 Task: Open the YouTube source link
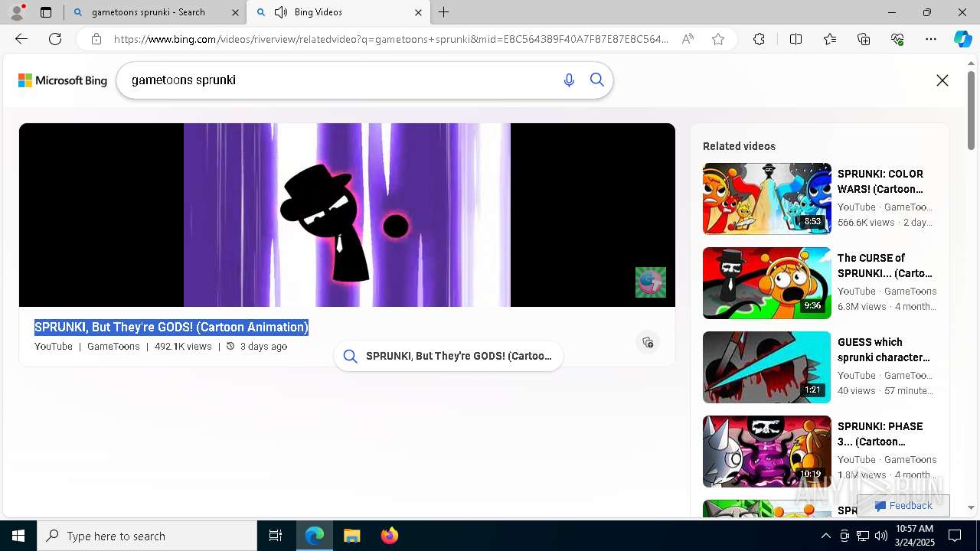tap(54, 347)
